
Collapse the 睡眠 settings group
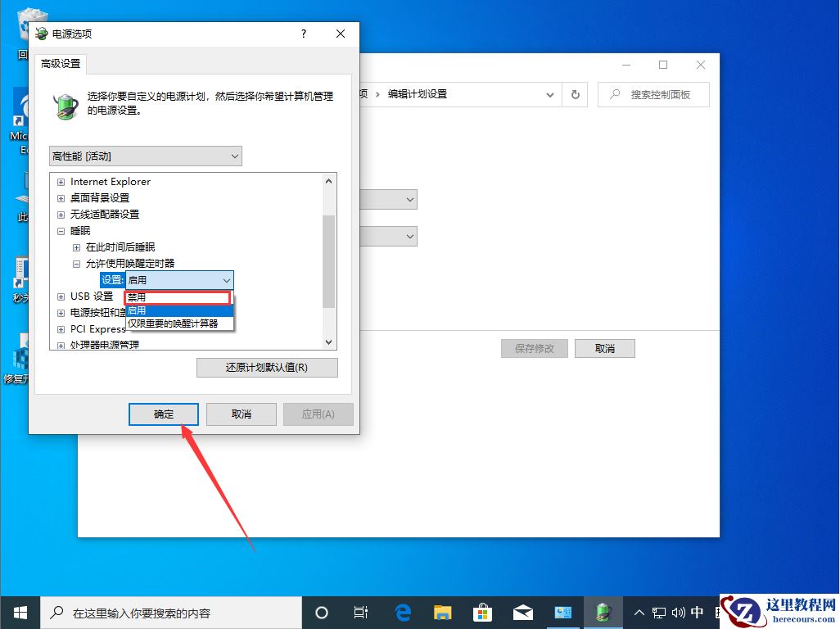(61, 230)
